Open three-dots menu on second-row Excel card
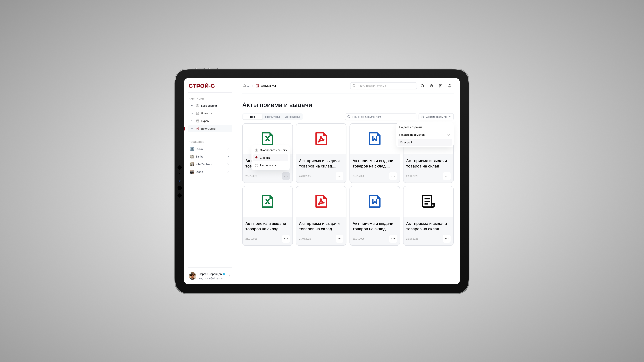 [286, 239]
